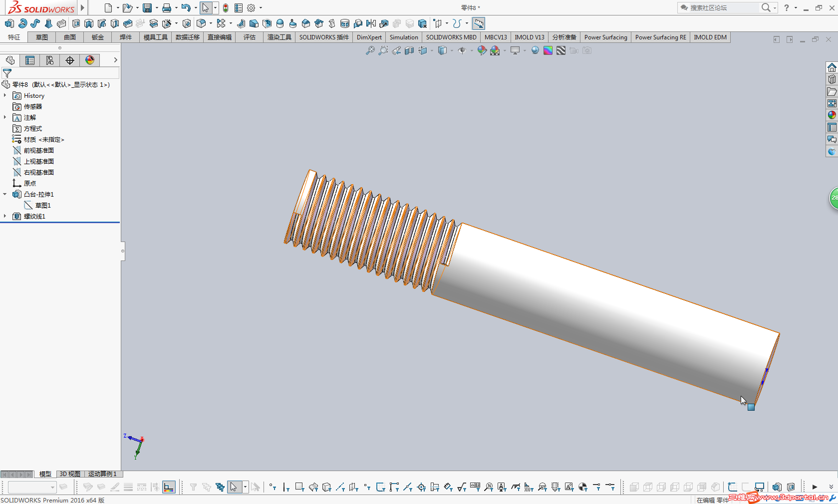This screenshot has width=838, height=504.
Task: Open the DimXpertManager tab
Action: [x=70, y=60]
